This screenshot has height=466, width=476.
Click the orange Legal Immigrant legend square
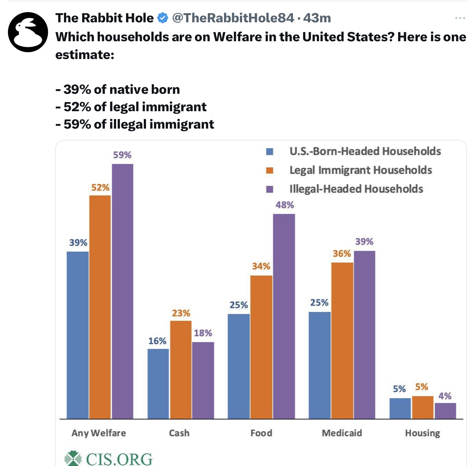pos(270,170)
